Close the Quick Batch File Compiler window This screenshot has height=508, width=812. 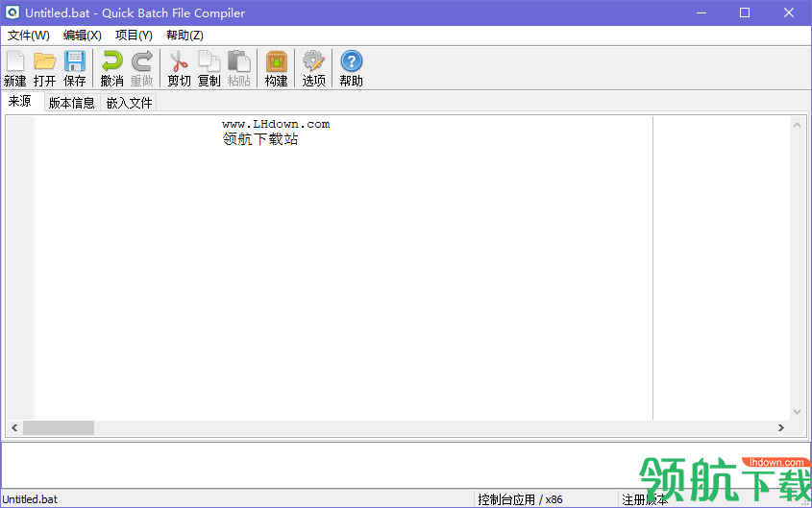pyautogui.click(x=789, y=12)
